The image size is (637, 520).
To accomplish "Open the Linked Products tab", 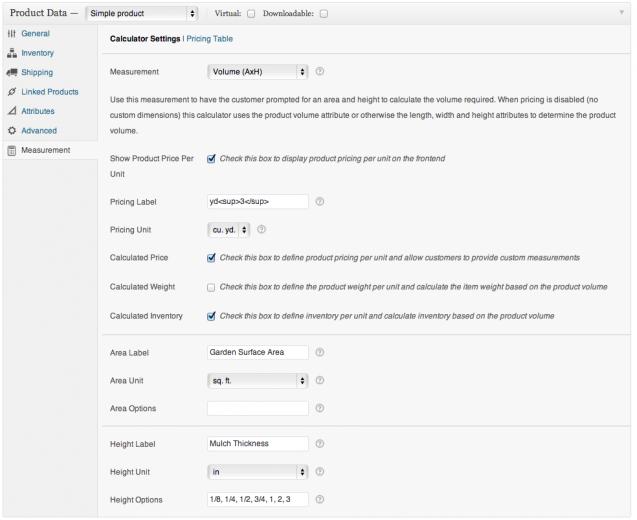I will (x=50, y=92).
